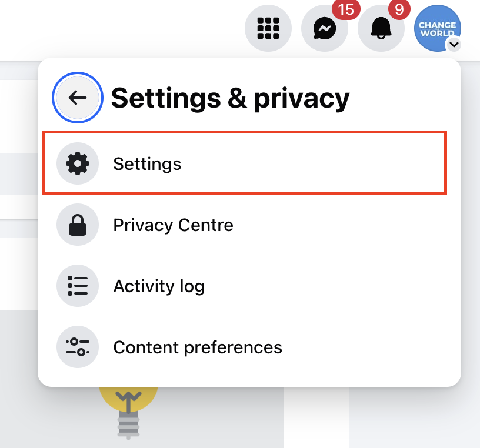The image size is (480, 448).
Task: Open the notifications bell
Action: click(x=381, y=28)
